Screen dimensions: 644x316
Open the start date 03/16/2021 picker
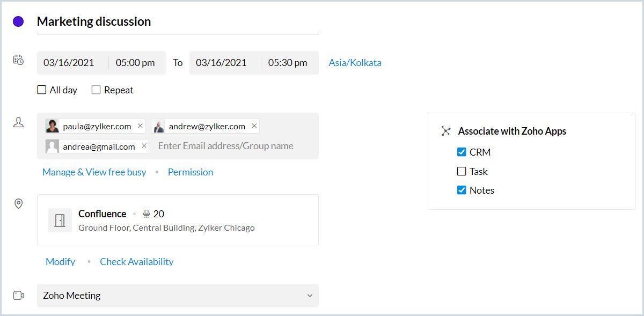69,63
